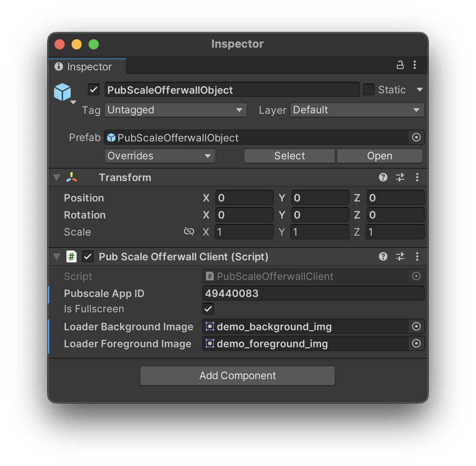Open the Inspector tab's three-dot menu
This screenshot has height=466, width=476.
pos(415,65)
